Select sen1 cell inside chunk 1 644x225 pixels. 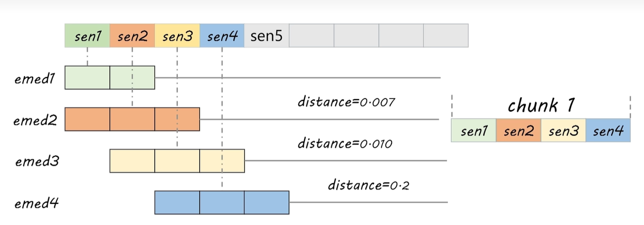point(473,131)
